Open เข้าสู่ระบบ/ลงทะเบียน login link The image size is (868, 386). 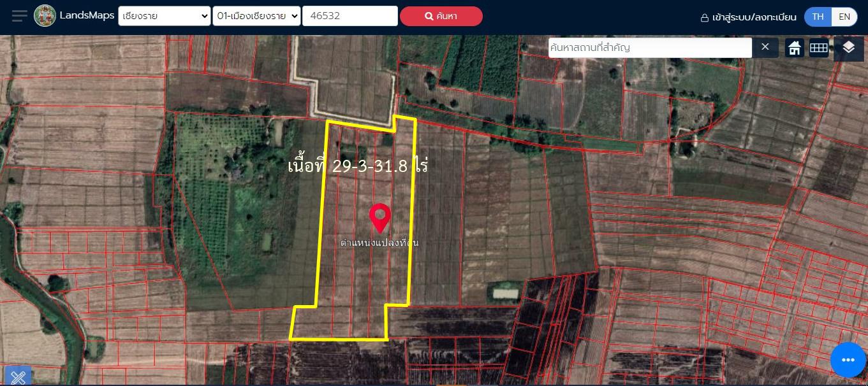pyautogui.click(x=749, y=17)
